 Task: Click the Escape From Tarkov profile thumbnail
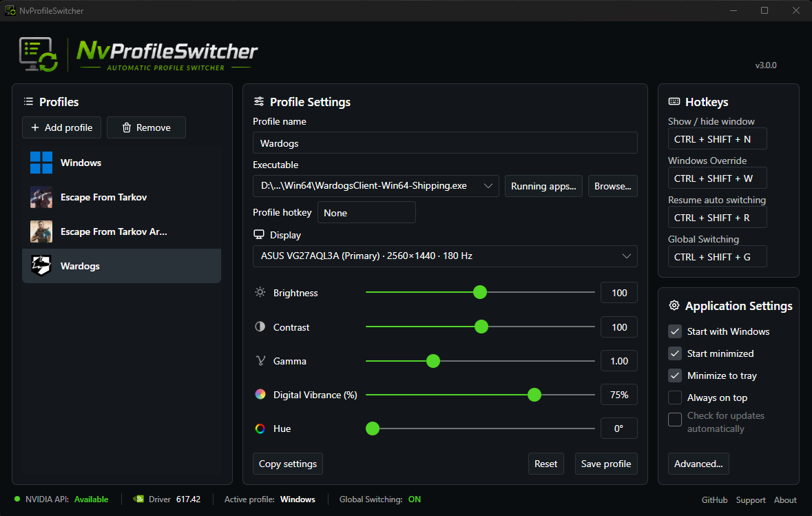click(x=41, y=198)
